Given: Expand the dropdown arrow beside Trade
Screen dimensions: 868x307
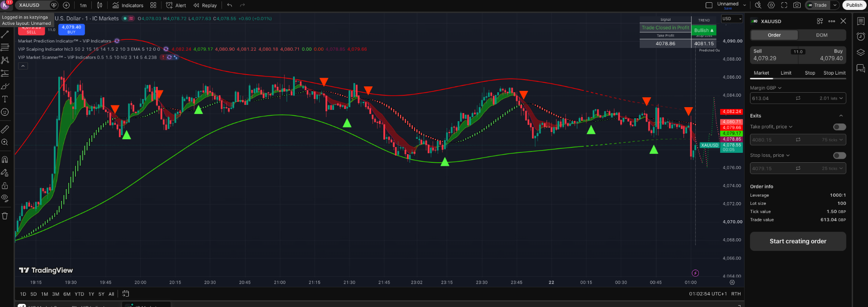Looking at the screenshot, I should click(x=835, y=5).
